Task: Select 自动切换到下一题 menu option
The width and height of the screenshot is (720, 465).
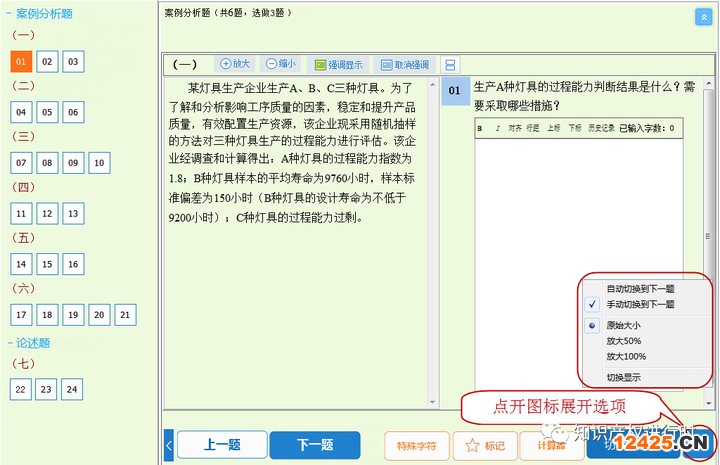Action: [x=640, y=289]
